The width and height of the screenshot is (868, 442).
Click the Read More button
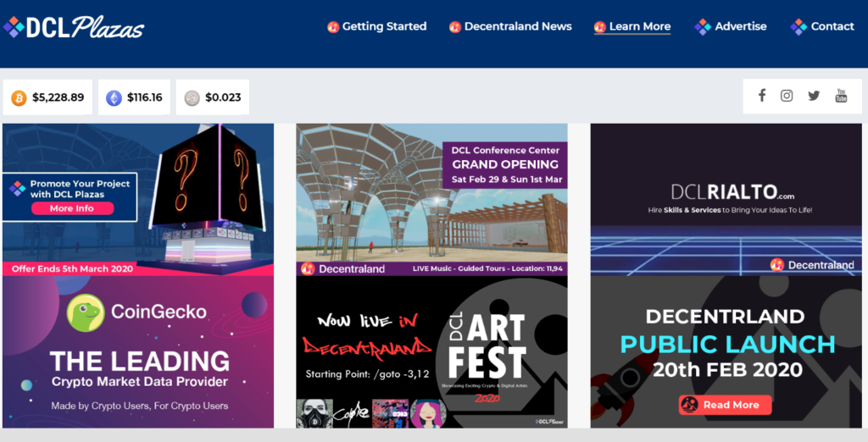click(x=726, y=405)
